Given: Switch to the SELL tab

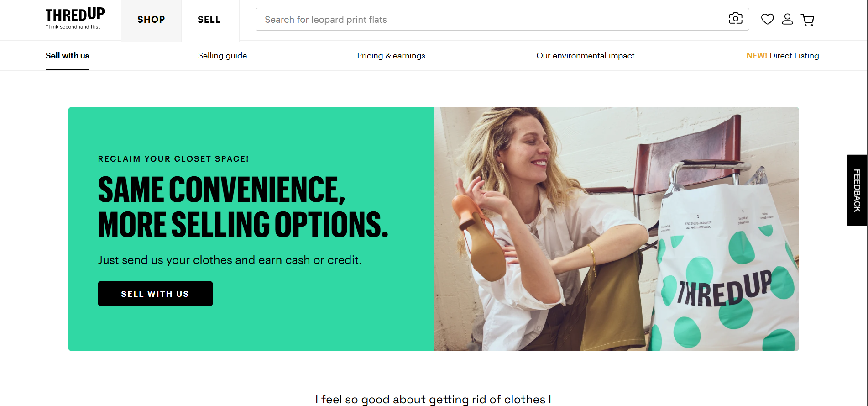Looking at the screenshot, I should coord(209,20).
